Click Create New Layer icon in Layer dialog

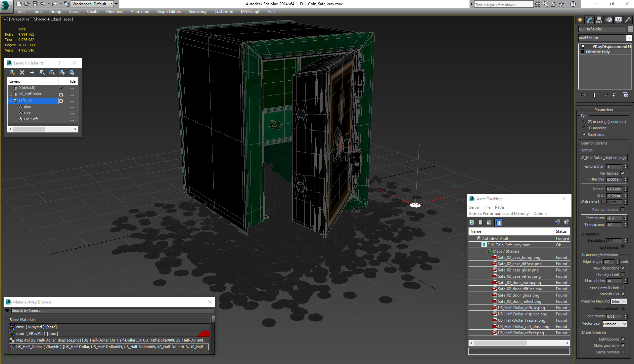[x=12, y=72]
